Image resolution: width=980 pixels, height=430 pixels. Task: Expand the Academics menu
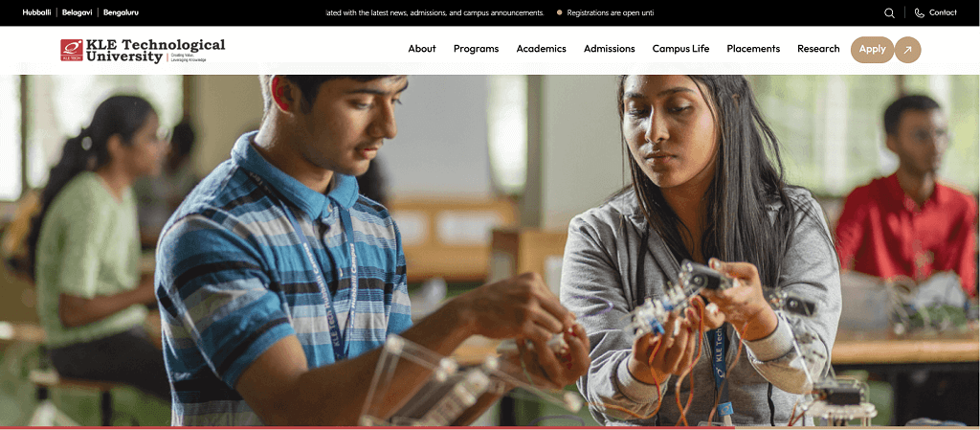click(542, 49)
